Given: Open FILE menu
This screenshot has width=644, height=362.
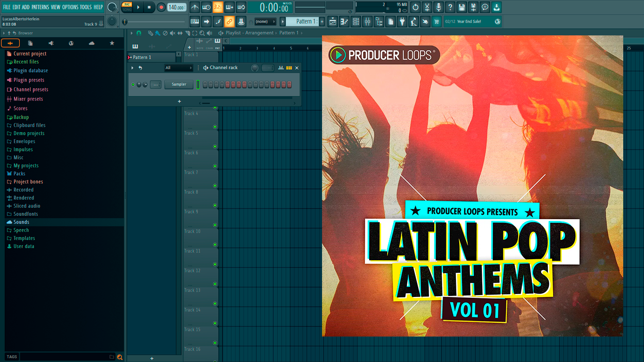Looking at the screenshot, I should coord(7,7).
